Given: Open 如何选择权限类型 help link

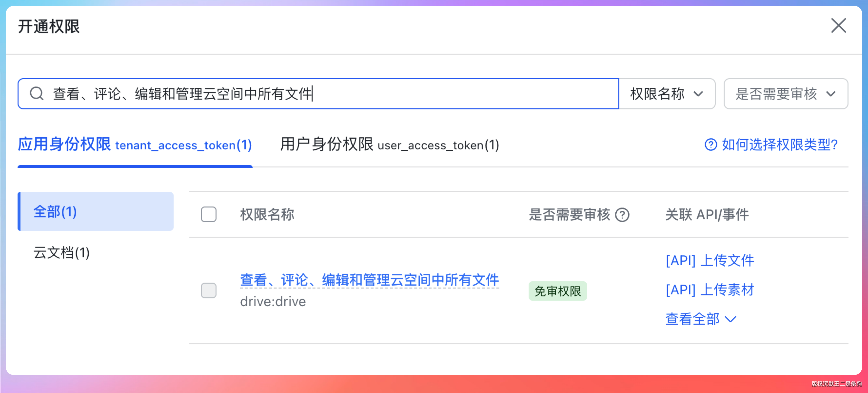Looking at the screenshot, I should [x=779, y=145].
